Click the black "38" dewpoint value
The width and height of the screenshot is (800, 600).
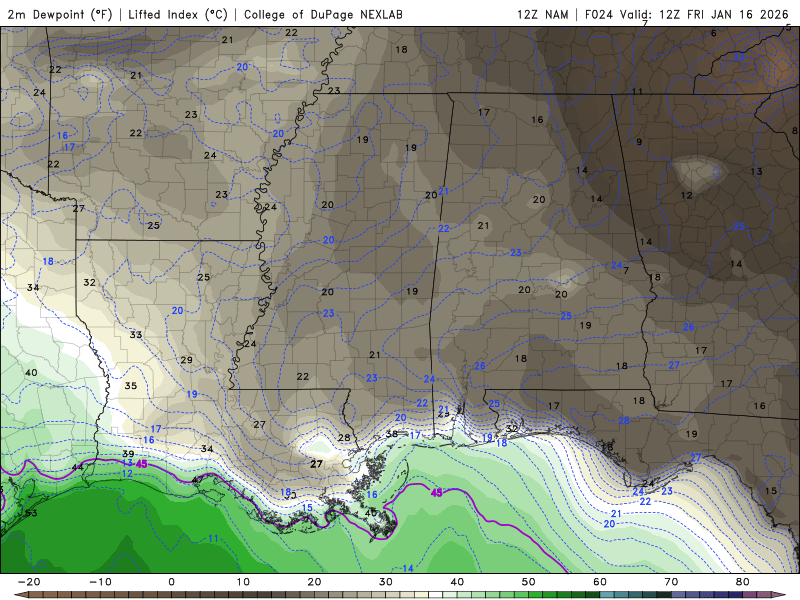[x=391, y=434]
